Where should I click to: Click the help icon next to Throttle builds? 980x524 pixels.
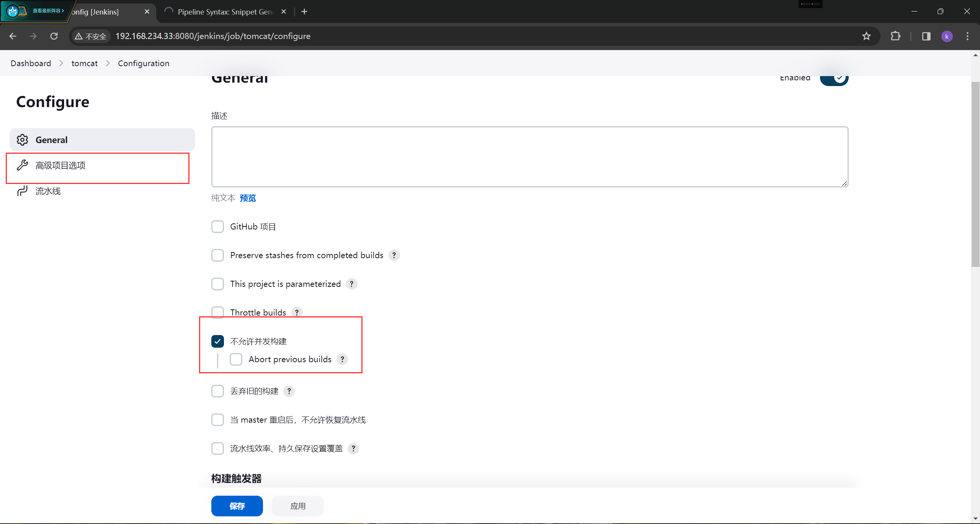pyautogui.click(x=297, y=312)
